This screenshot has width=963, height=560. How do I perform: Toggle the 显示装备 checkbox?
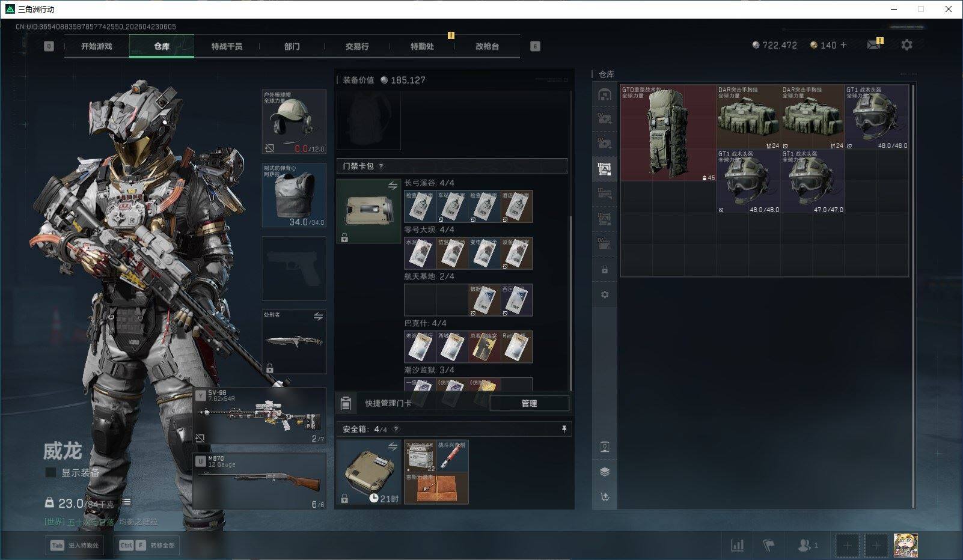[x=51, y=473]
